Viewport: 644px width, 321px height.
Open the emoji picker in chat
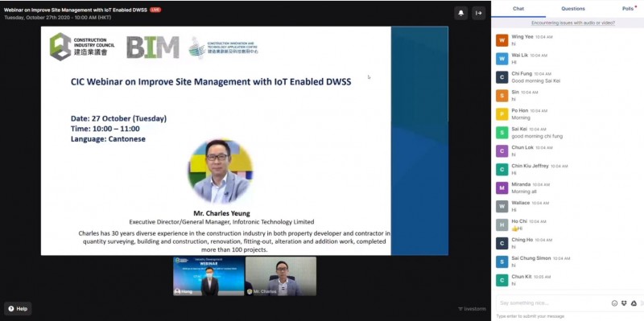[614, 303]
